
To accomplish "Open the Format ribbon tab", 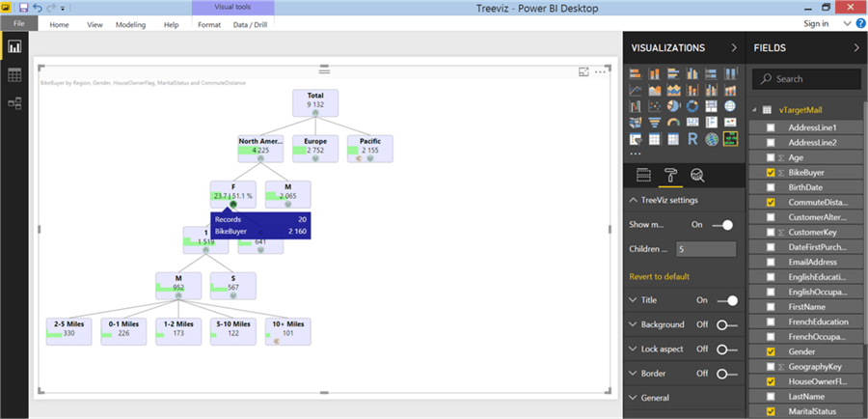I will 209,24.
